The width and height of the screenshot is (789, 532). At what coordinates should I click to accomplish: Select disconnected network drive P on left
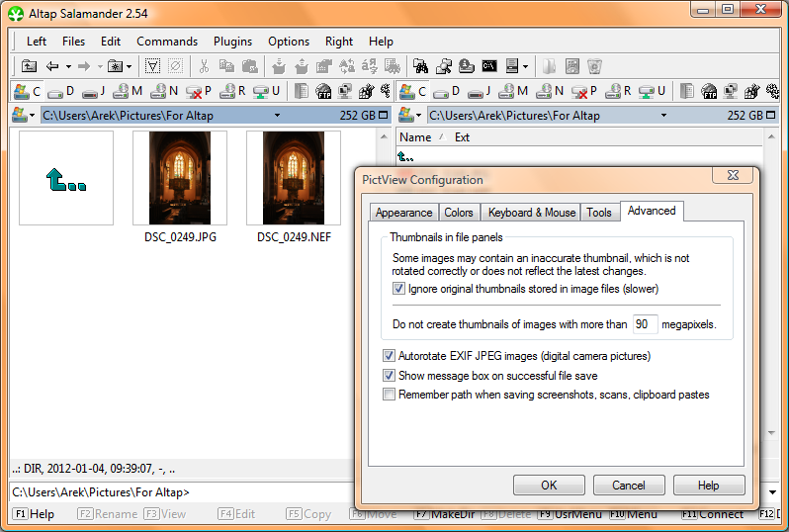click(198, 92)
